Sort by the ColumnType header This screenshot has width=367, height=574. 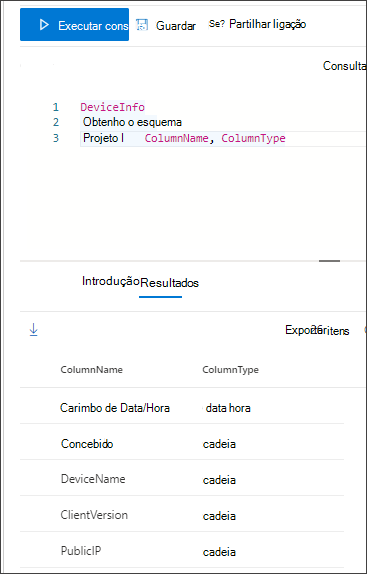(231, 370)
